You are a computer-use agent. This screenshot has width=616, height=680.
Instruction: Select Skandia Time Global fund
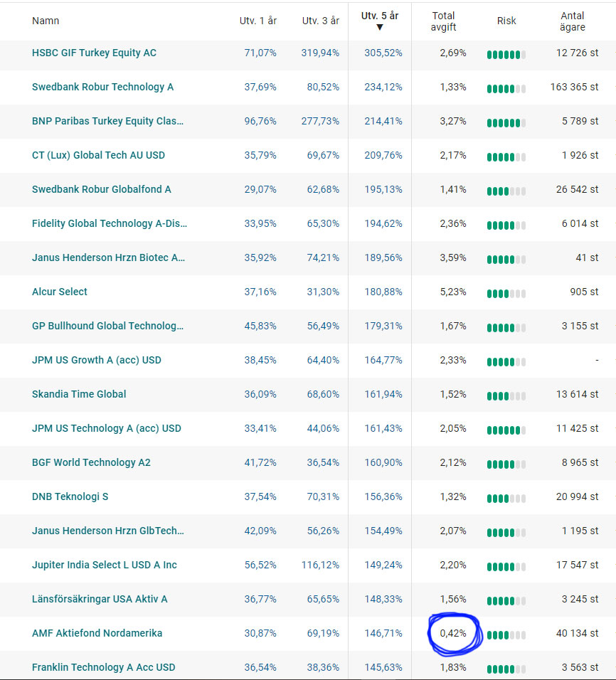pos(79,394)
